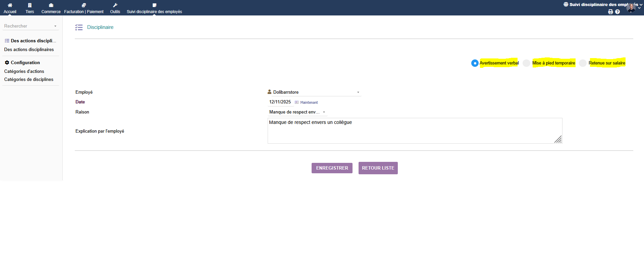Click the globe icon in the top bar
Image resolution: width=644 pixels, height=273 pixels.
566,4
